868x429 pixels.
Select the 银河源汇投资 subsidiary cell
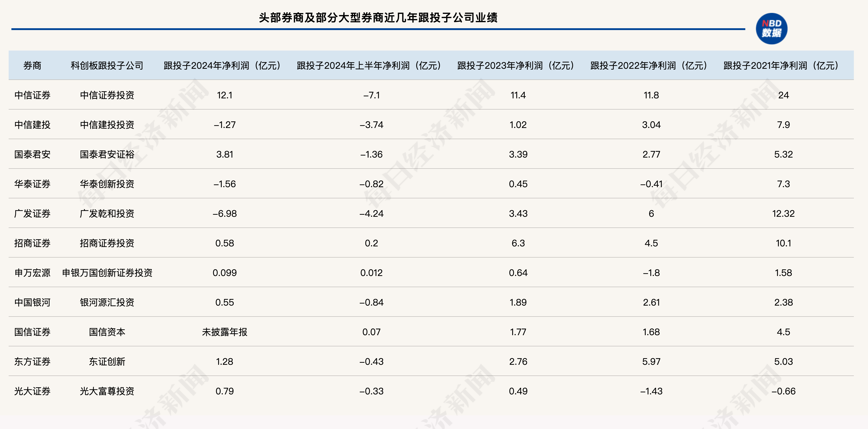[107, 302]
